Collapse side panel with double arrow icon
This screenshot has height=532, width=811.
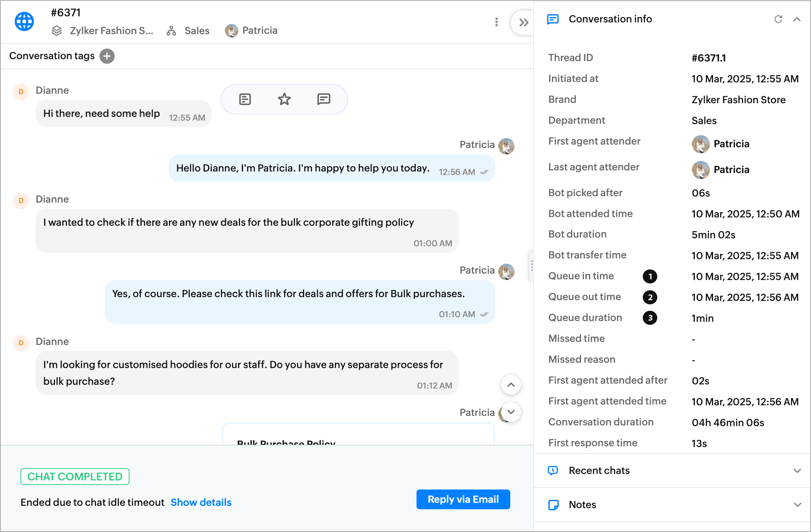(524, 23)
